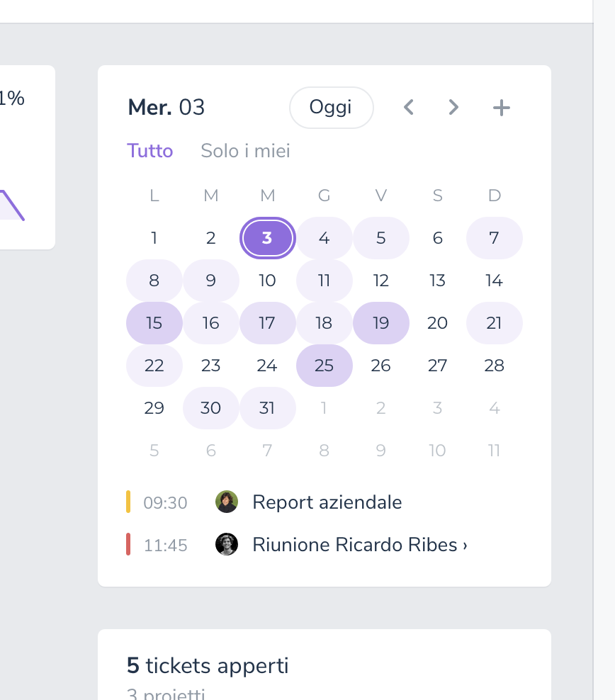Choose day 7 in the Sunday column
The image size is (615, 700).
point(494,238)
